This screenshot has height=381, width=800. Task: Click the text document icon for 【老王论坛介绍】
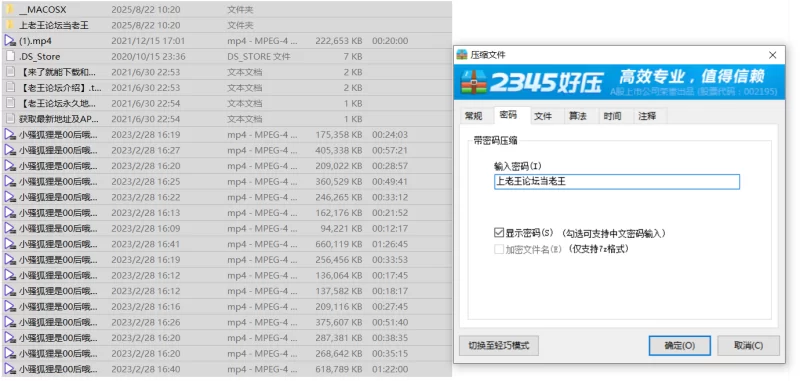click(x=10, y=88)
